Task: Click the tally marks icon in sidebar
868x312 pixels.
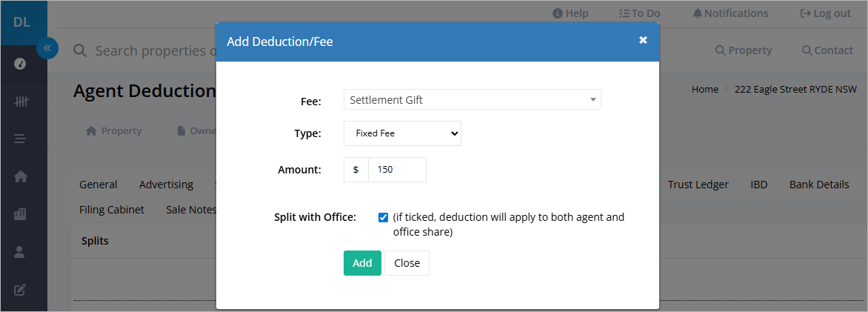Action: [x=21, y=102]
